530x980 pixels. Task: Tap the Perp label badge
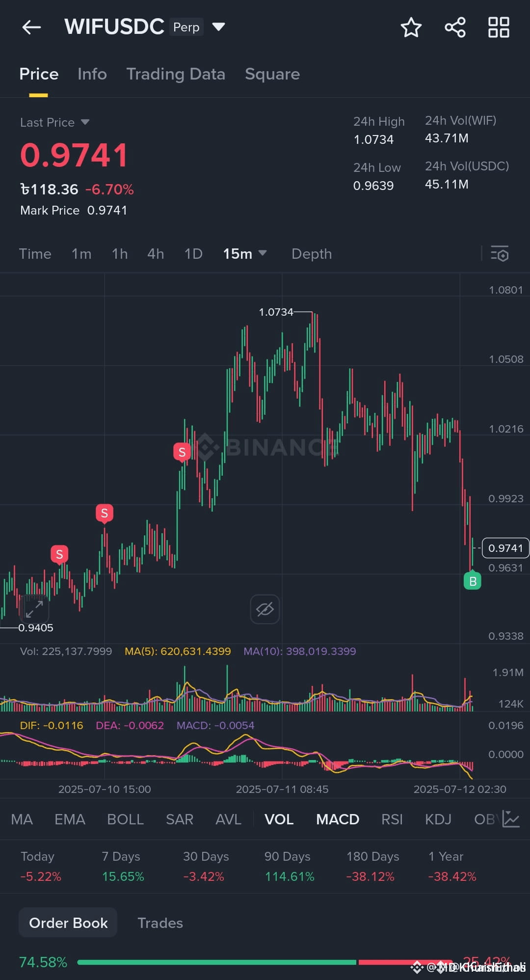(186, 27)
